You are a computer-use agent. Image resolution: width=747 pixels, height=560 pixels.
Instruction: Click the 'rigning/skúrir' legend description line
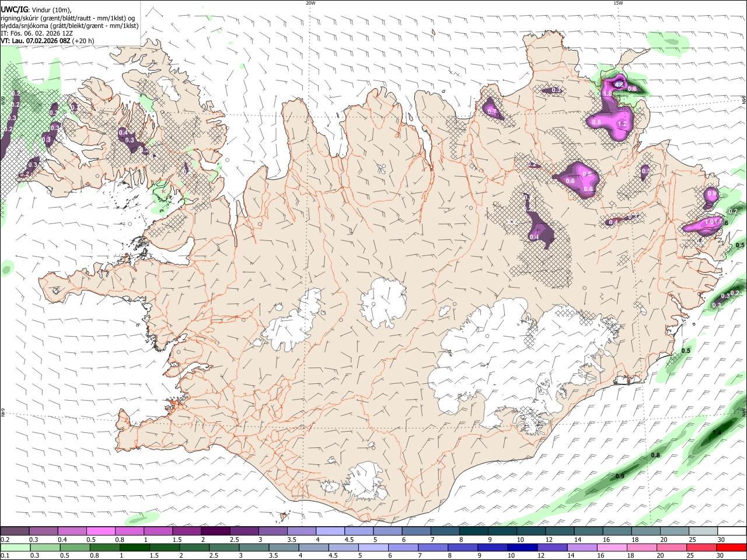pos(68,18)
